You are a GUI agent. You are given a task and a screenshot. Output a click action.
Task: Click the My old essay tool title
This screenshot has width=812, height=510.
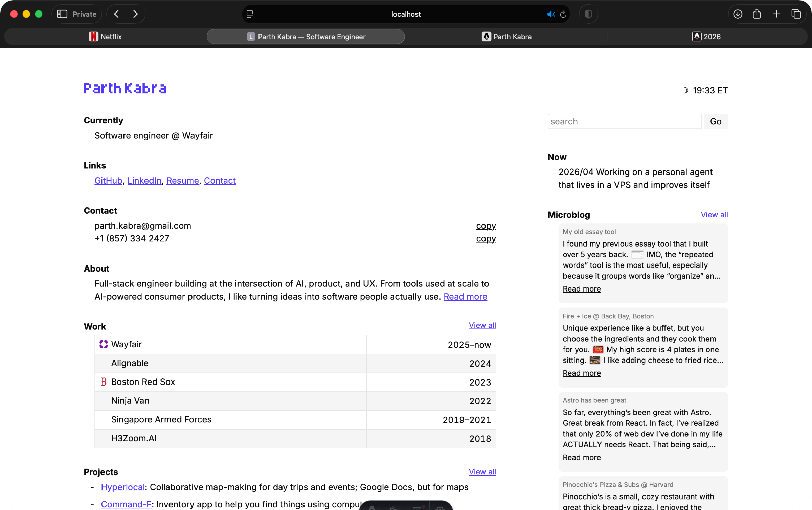coord(589,232)
